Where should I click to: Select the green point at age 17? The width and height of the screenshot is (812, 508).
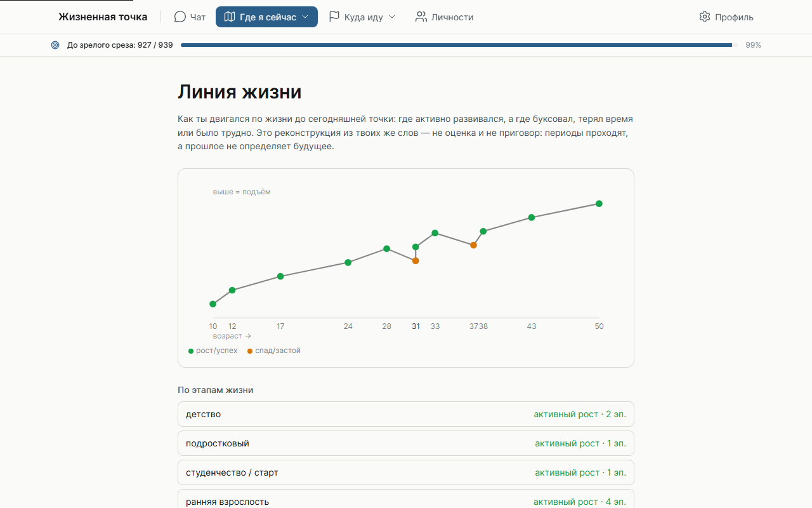[x=280, y=276]
